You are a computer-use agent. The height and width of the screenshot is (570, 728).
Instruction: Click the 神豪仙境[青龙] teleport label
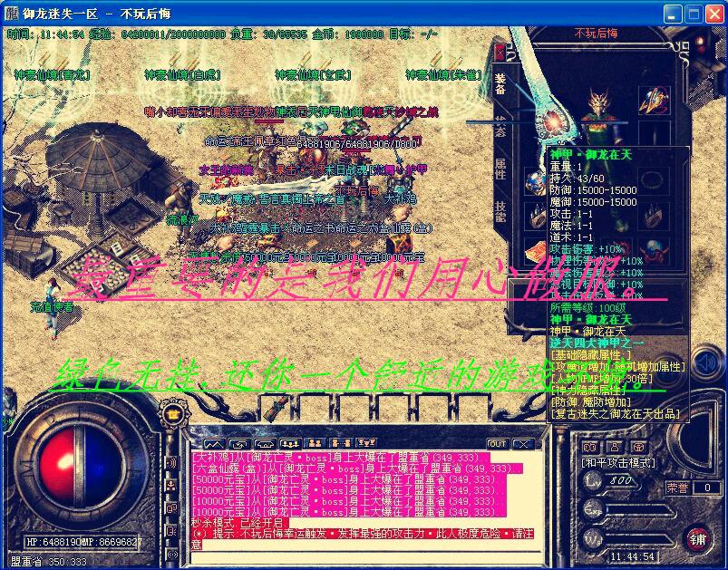52,74
